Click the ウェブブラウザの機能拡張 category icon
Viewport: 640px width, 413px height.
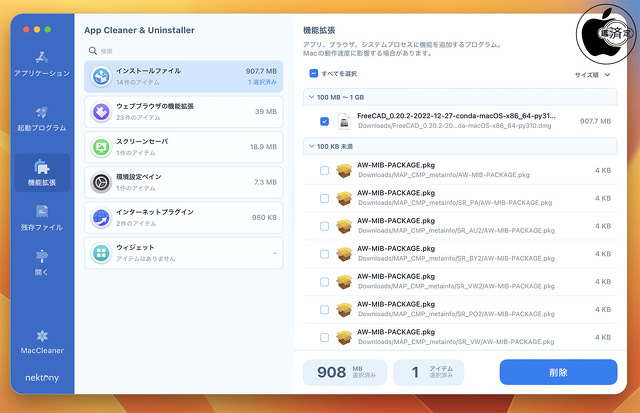101,112
